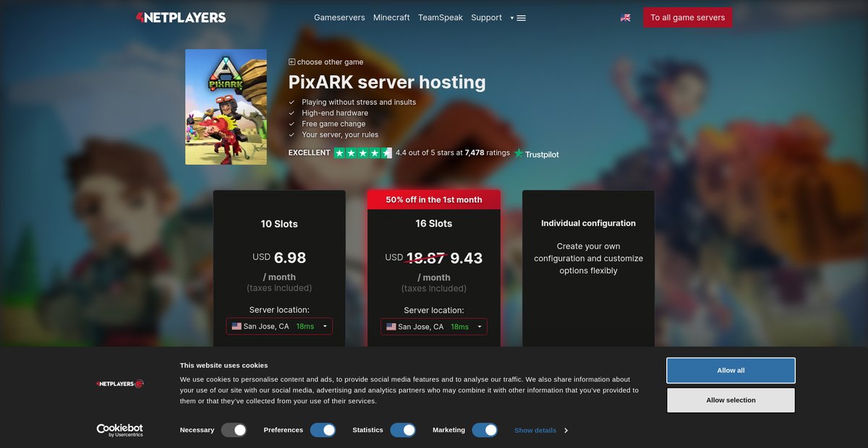Click the discounted 9.43 price
Image resolution: width=868 pixels, height=448 pixels.
pos(467,258)
